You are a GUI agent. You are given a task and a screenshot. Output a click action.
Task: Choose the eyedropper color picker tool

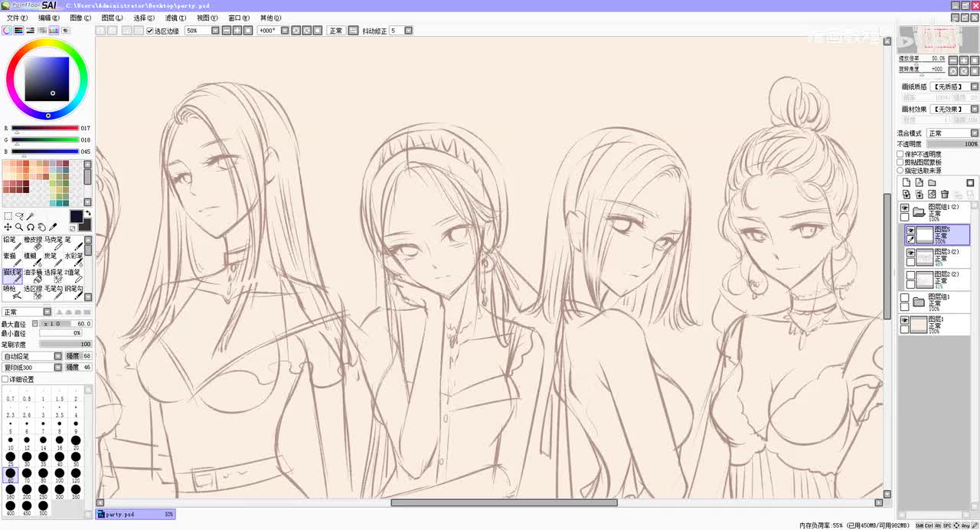click(53, 227)
